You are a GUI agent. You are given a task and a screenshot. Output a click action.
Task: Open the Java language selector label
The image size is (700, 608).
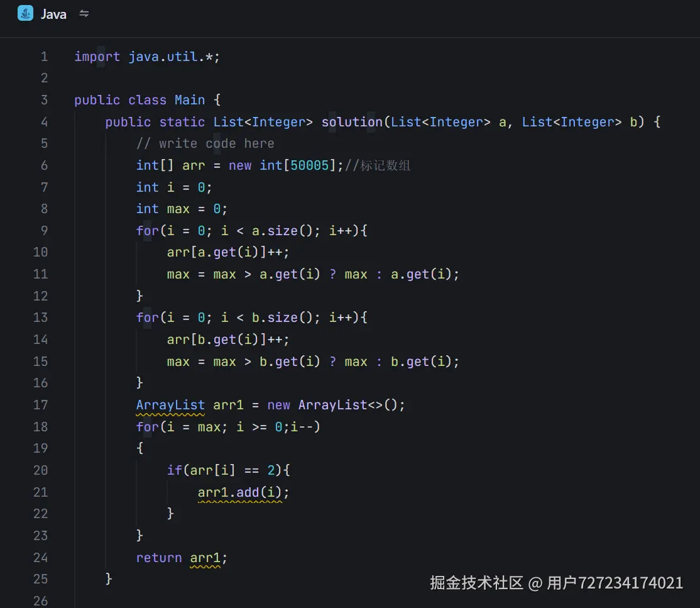pyautogui.click(x=53, y=14)
